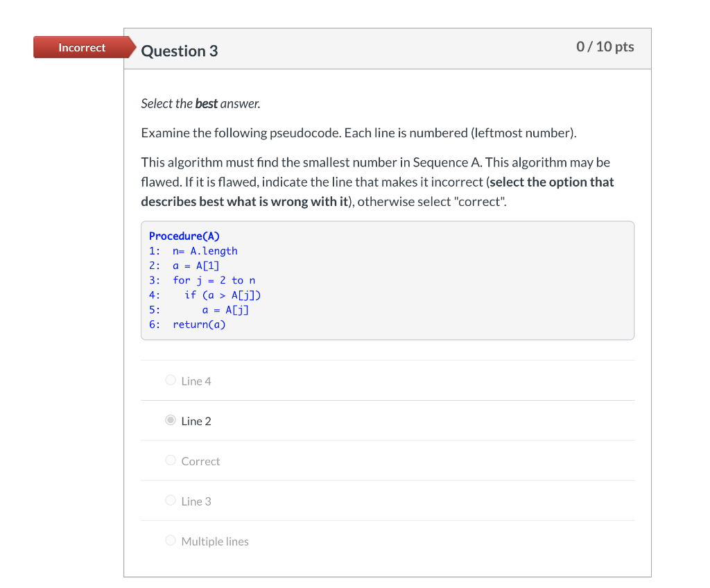The height and width of the screenshot is (588, 710).
Task: Click code line 6: return(a)
Action: click(187, 325)
